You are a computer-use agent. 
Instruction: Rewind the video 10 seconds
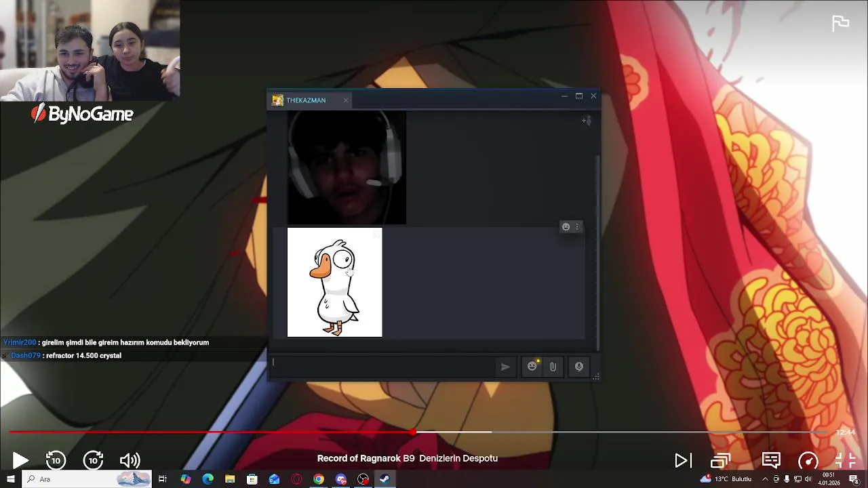pyautogui.click(x=56, y=460)
